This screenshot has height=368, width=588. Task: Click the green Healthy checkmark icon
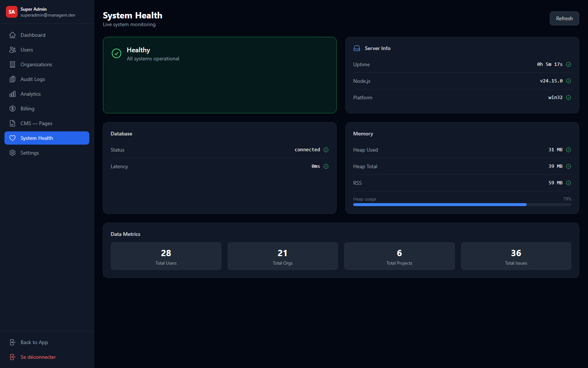(116, 53)
